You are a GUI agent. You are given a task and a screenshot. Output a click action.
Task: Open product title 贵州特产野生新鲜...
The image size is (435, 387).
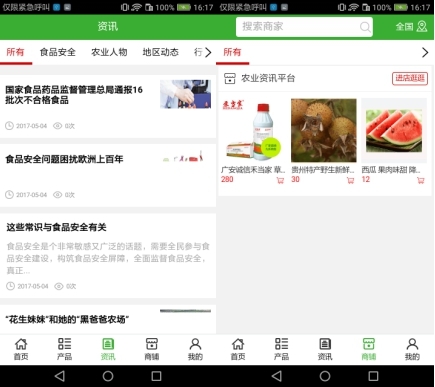pos(323,170)
